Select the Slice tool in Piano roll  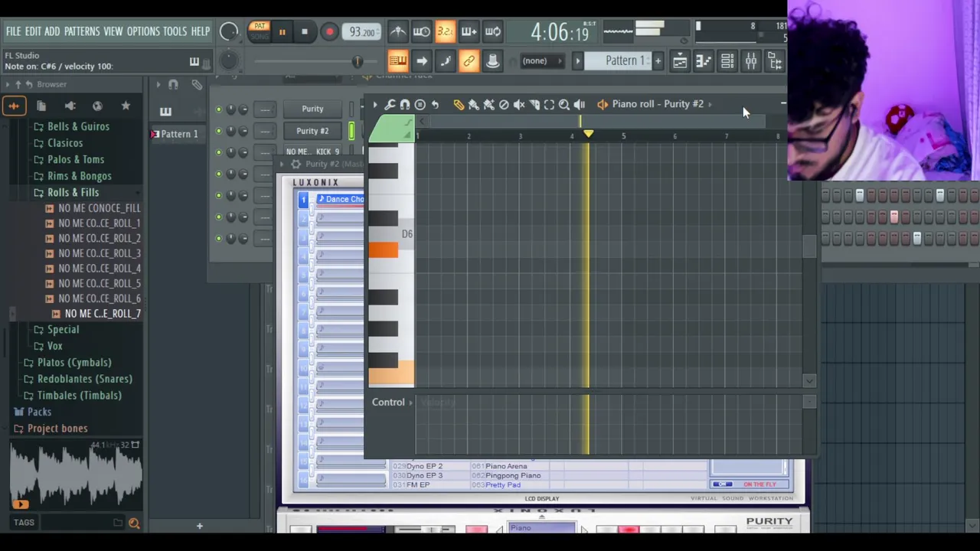pos(534,104)
